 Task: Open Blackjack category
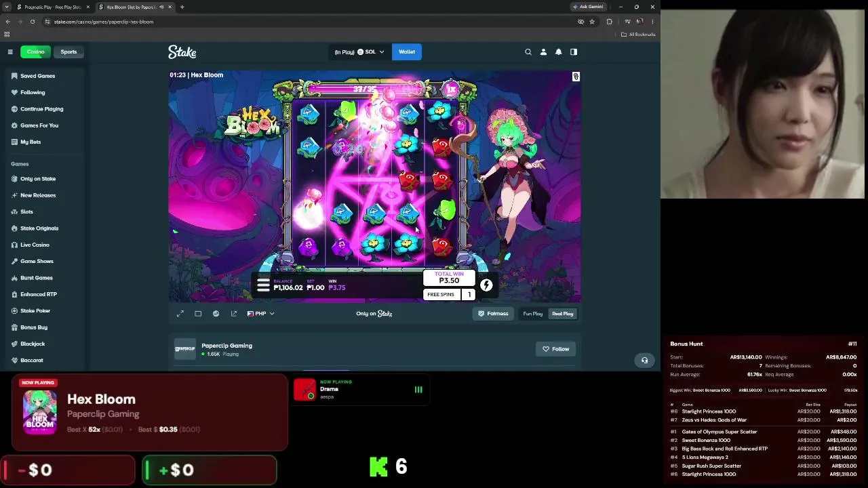33,344
